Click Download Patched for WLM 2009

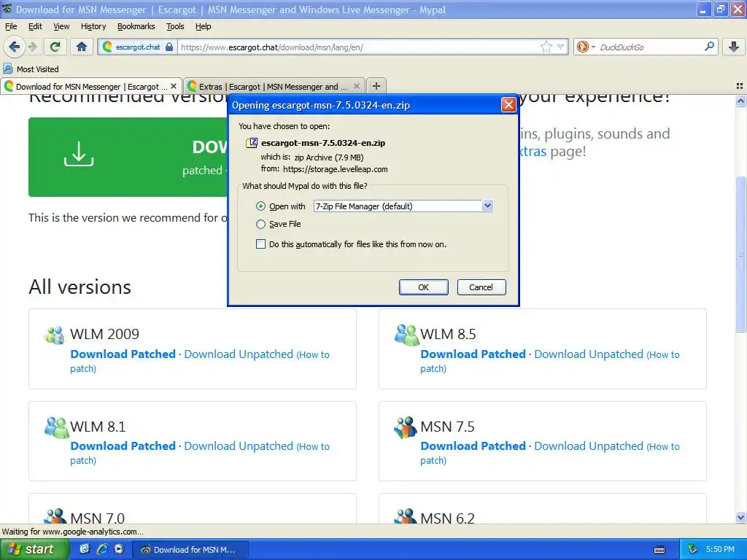coord(123,354)
